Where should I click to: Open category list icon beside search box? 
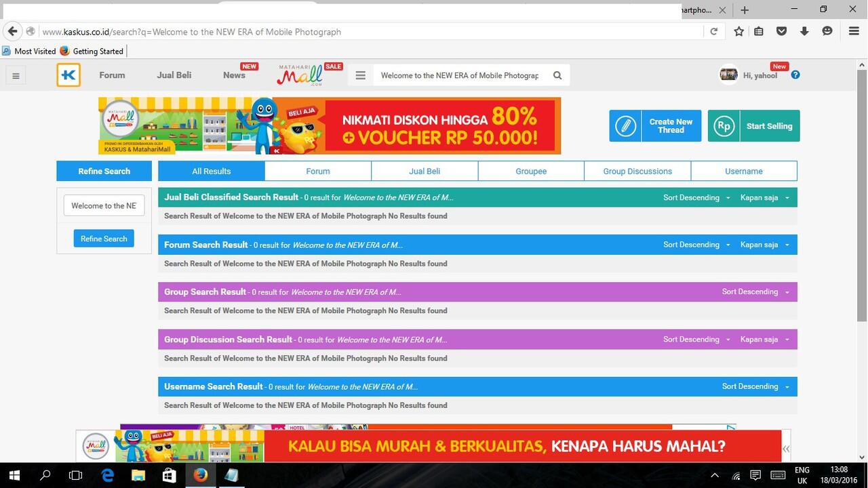[x=361, y=75]
